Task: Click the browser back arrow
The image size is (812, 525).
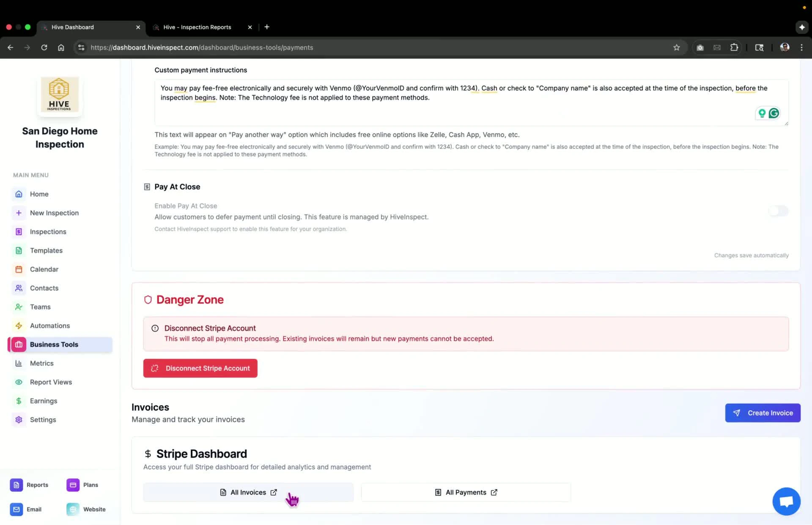Action: (10, 47)
